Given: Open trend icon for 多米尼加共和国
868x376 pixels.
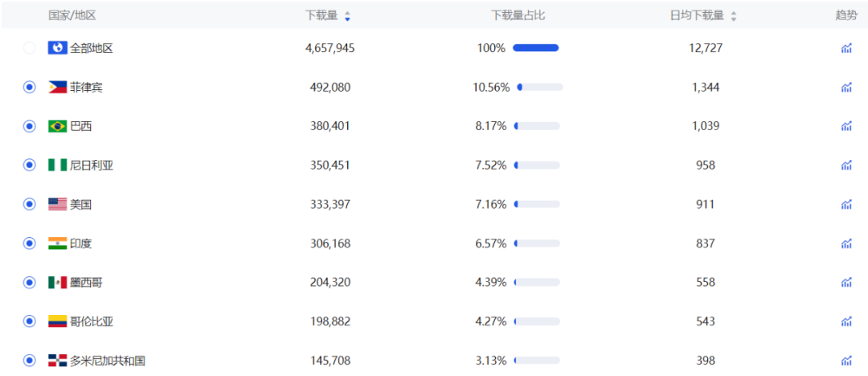Looking at the screenshot, I should coord(845,361).
